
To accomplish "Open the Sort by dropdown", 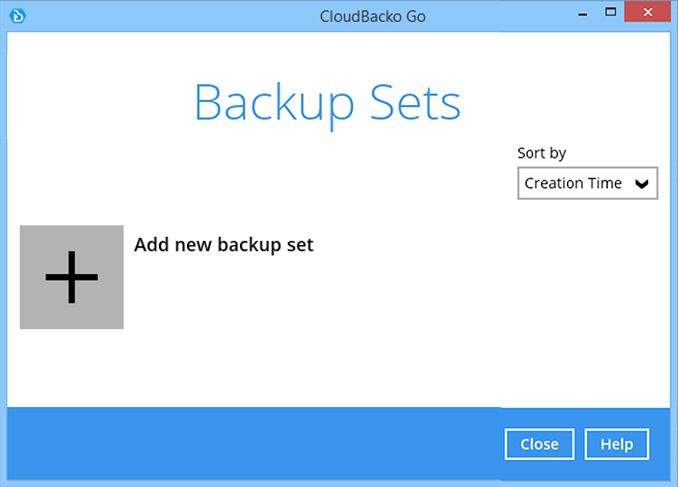I will tap(587, 183).
